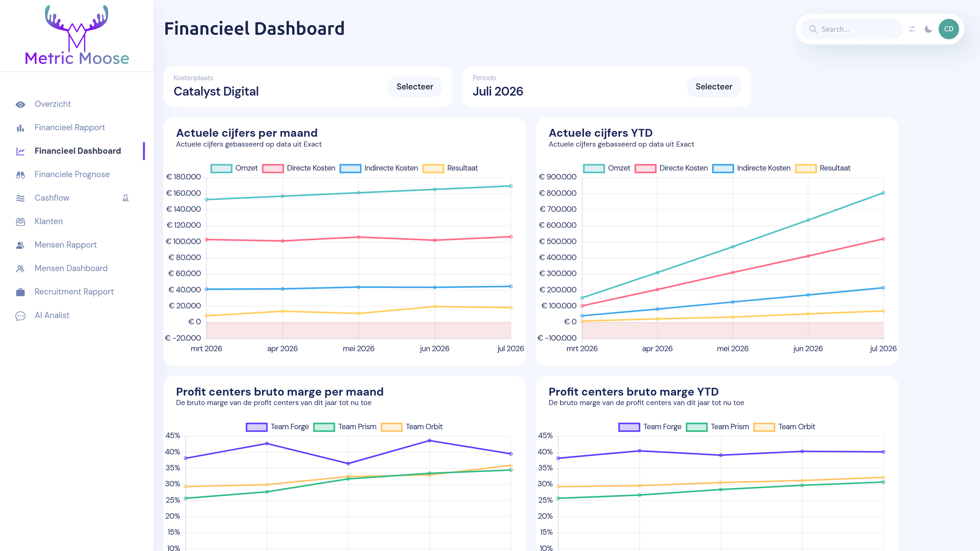The width and height of the screenshot is (980, 551).
Task: Click the Search input field
Action: (x=852, y=29)
